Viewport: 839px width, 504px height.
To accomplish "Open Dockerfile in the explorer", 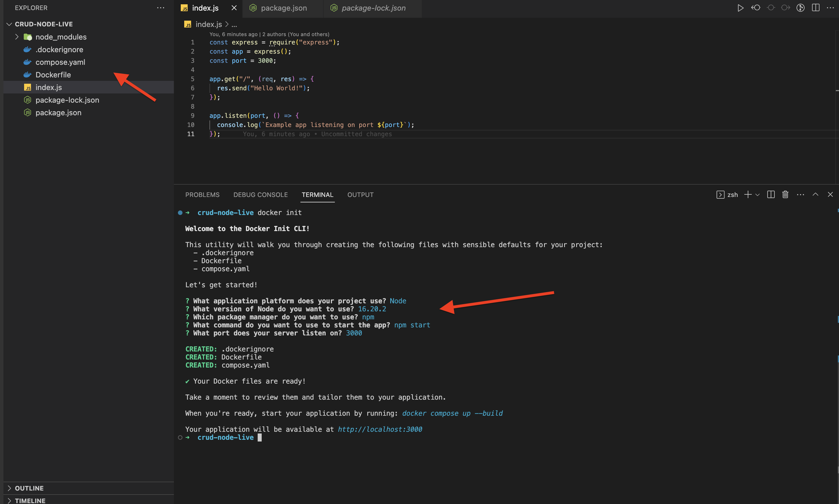I will tap(53, 75).
